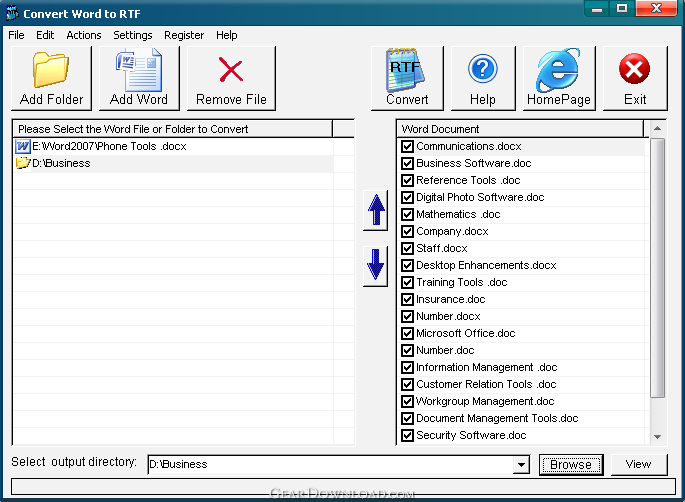Click the output directory text field

click(331, 464)
